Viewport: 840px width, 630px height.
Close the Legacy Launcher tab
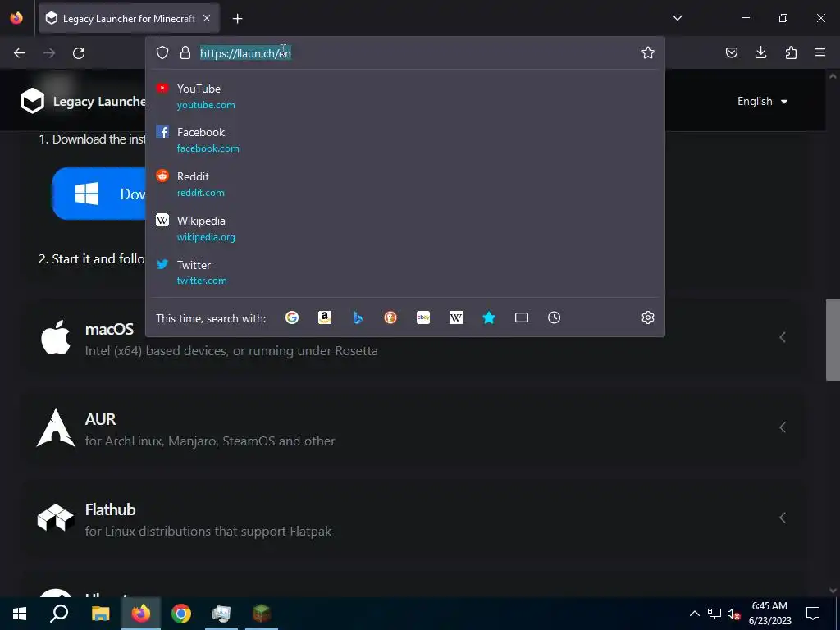207,18
